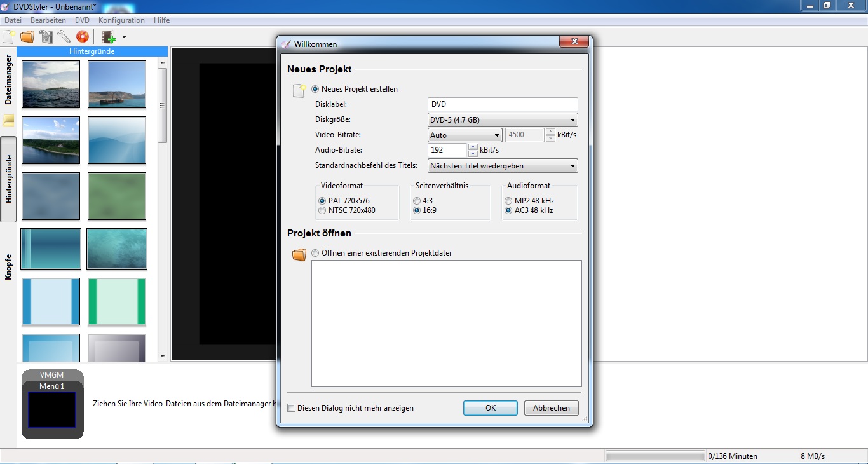Viewport: 868px width, 464px height.
Task: Open the Diskgröße dropdown
Action: 503,119
